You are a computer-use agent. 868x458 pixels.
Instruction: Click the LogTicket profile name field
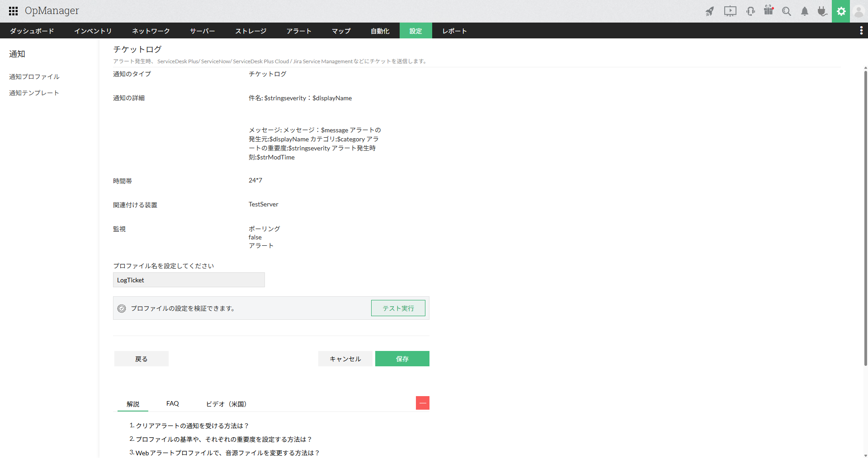click(x=189, y=280)
